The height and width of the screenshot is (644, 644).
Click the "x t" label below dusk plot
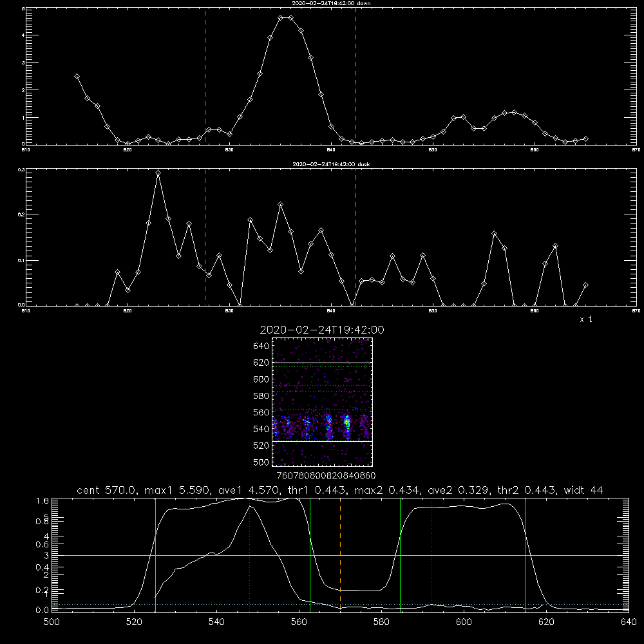point(585,319)
